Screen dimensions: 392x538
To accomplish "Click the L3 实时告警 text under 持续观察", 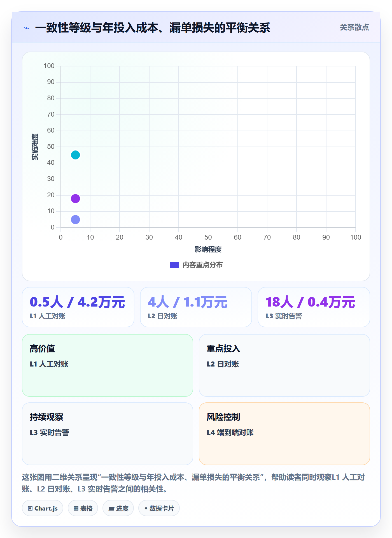I will point(49,432).
